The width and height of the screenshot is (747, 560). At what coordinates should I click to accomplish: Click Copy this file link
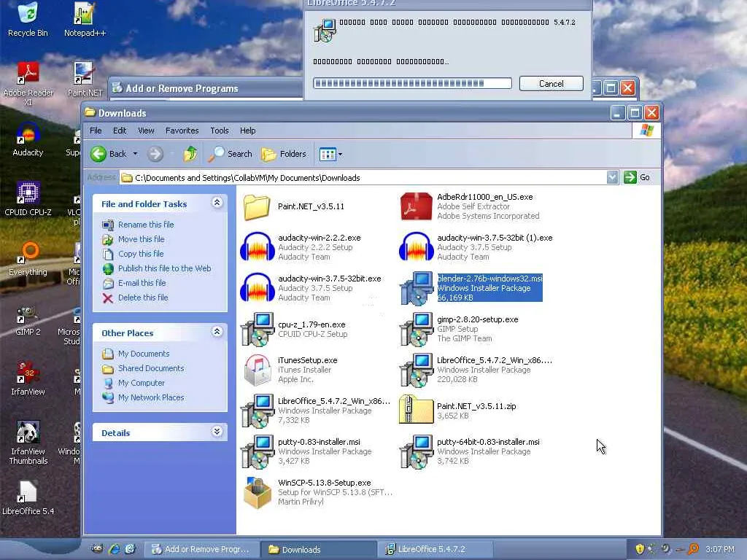click(141, 254)
